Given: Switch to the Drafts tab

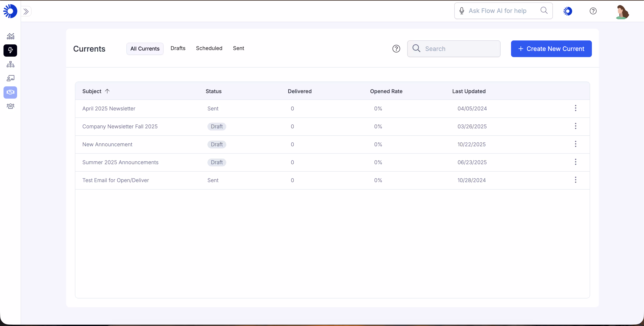Looking at the screenshot, I should [178, 48].
